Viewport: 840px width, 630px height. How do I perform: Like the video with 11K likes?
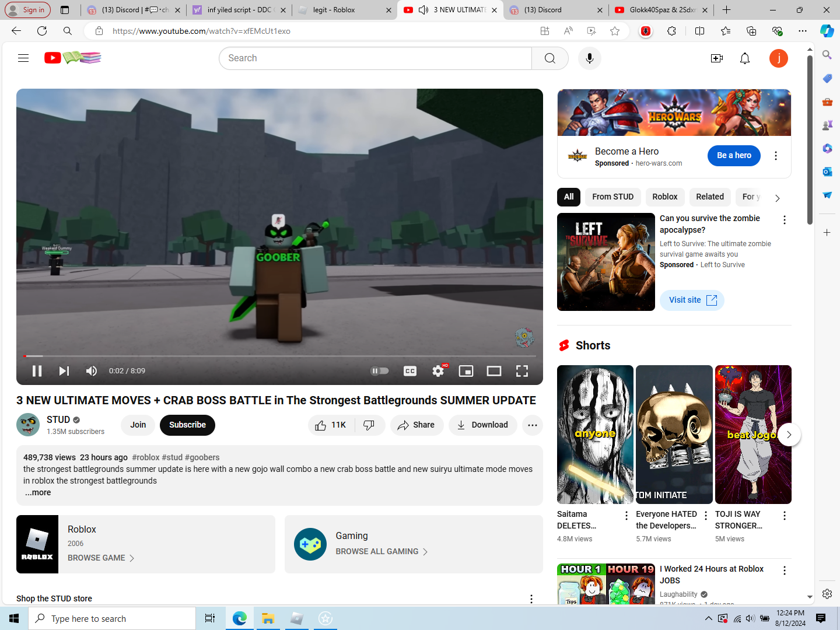[331, 425]
